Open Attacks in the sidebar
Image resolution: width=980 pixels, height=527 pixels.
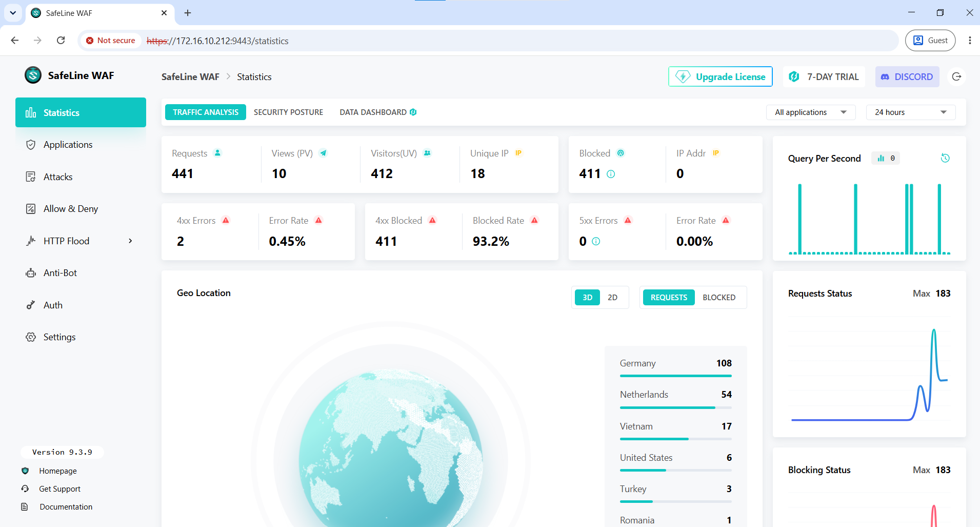(x=81, y=177)
